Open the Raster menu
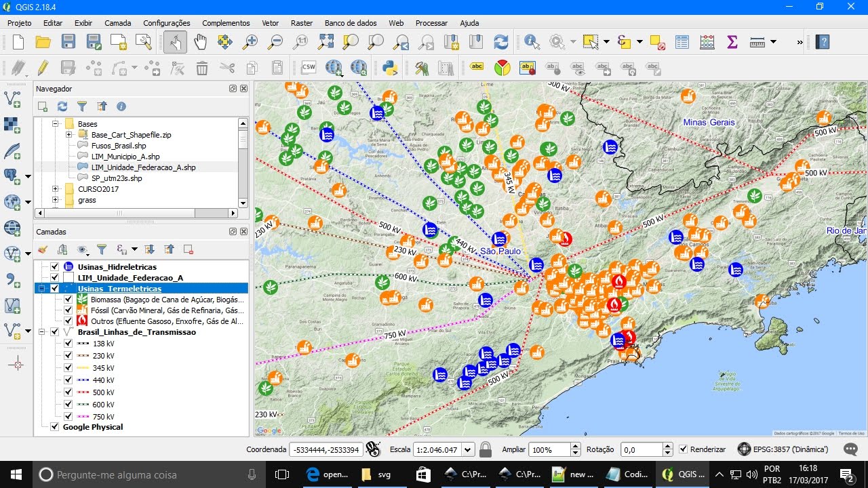The height and width of the screenshot is (488, 868). click(302, 23)
